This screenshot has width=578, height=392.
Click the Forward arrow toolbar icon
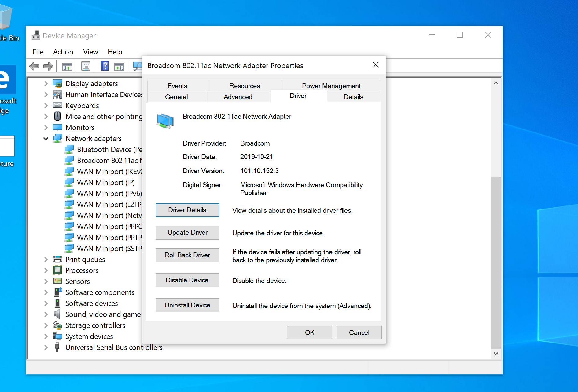48,66
